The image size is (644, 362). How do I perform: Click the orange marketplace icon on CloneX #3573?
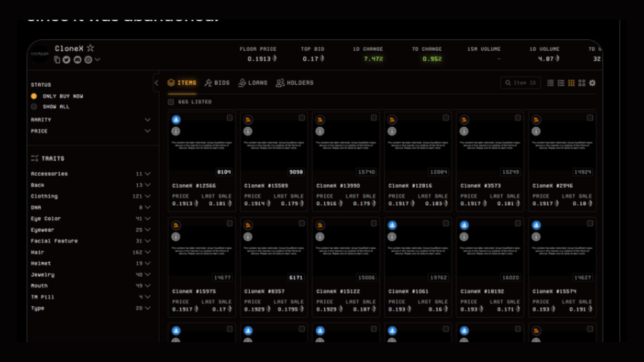tap(464, 119)
